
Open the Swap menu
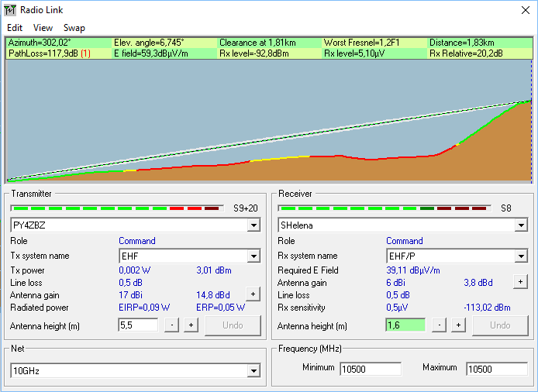(x=74, y=27)
